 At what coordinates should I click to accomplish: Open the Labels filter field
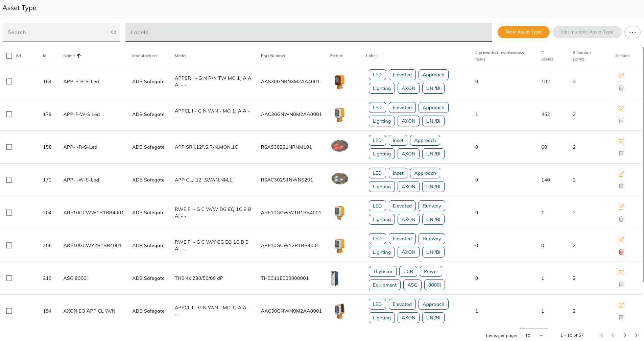(308, 32)
